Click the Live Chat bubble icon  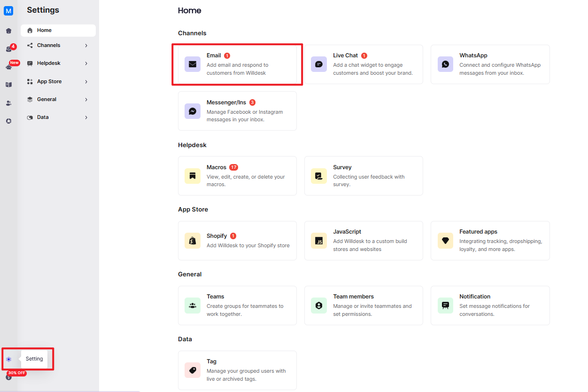[x=319, y=64]
